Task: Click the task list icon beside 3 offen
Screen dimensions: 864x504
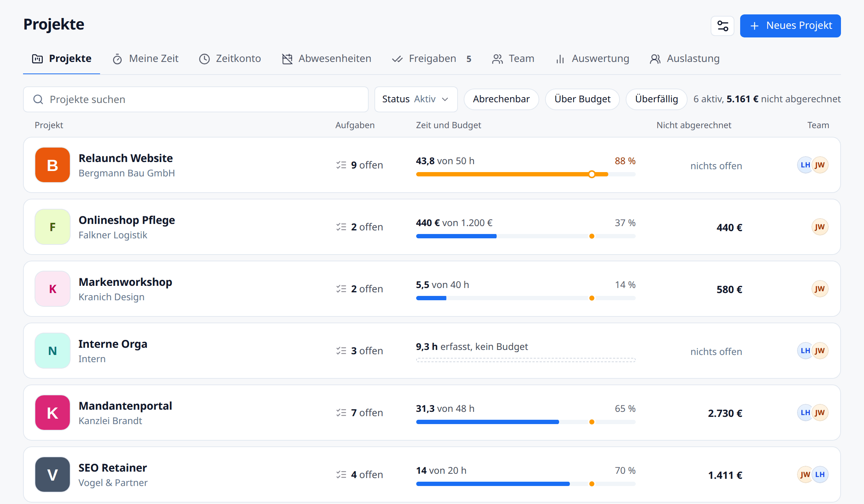Action: (341, 351)
